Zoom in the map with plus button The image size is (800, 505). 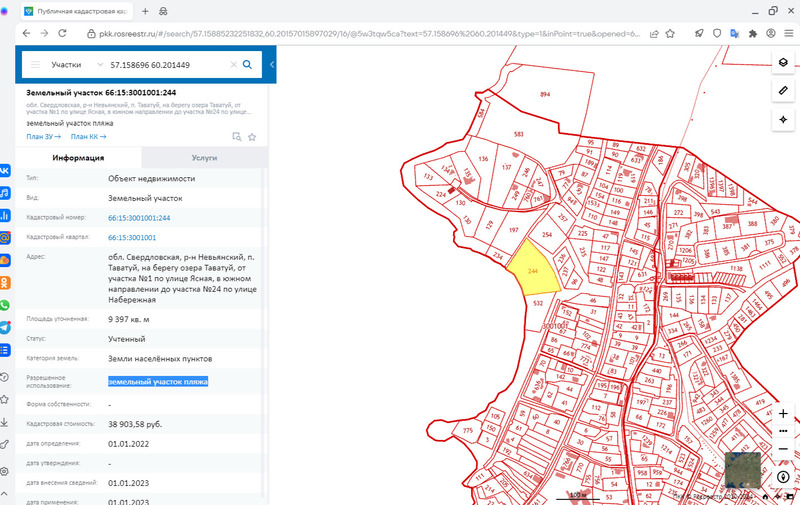[x=783, y=414]
